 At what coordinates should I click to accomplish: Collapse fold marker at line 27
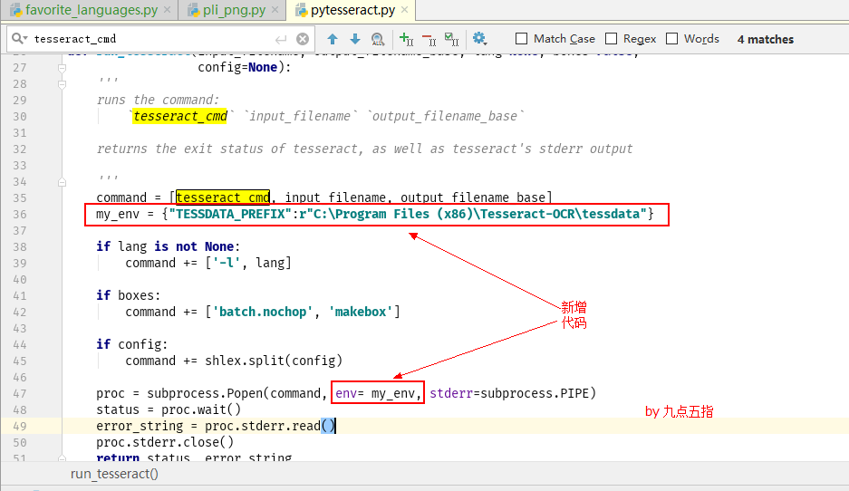62,68
